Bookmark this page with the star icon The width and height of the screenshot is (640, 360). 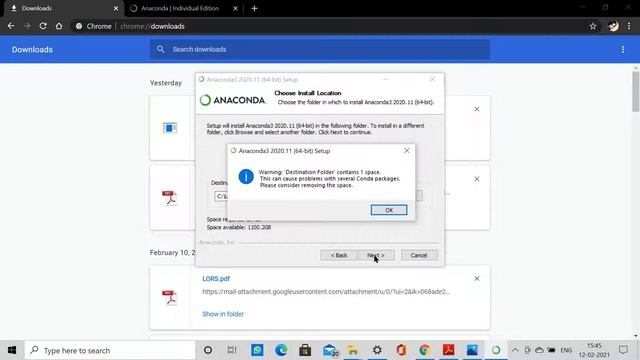593,26
